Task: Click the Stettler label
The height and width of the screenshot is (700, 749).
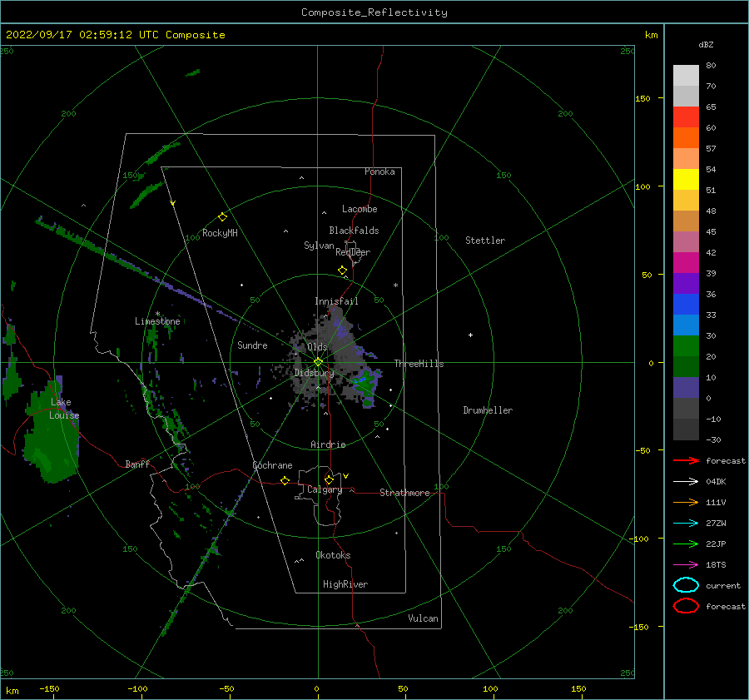Action: [x=485, y=241]
